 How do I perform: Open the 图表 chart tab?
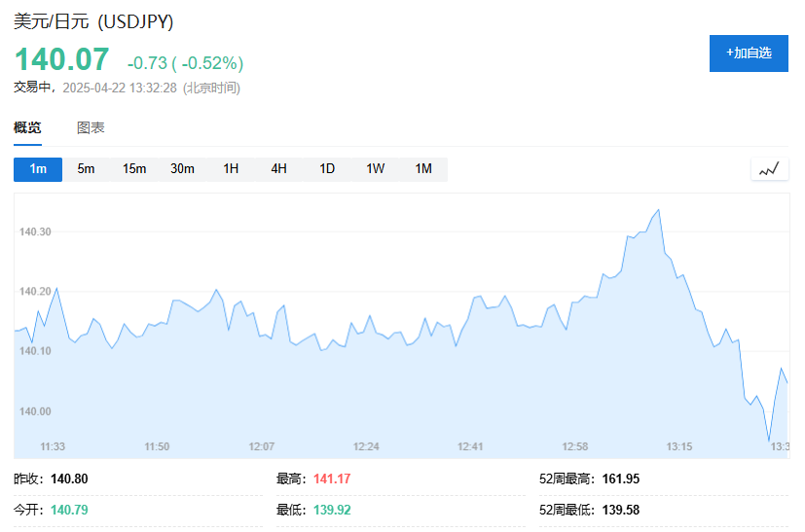pos(91,127)
